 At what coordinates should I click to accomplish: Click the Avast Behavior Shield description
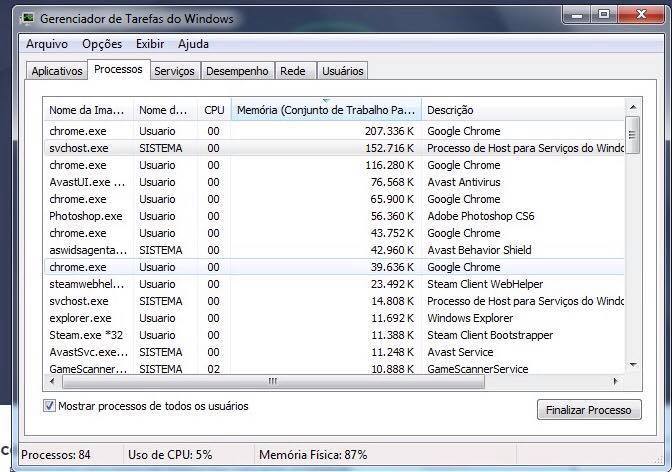tap(479, 250)
